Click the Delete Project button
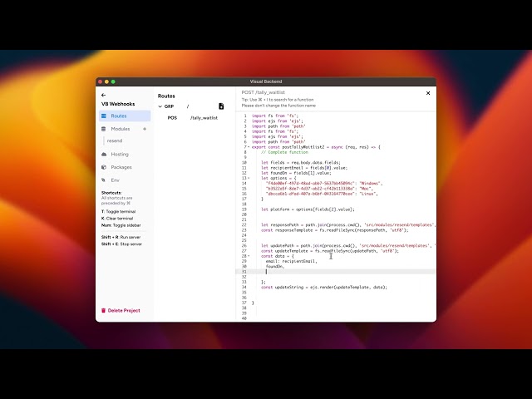Image resolution: width=532 pixels, height=399 pixels. [x=121, y=310]
